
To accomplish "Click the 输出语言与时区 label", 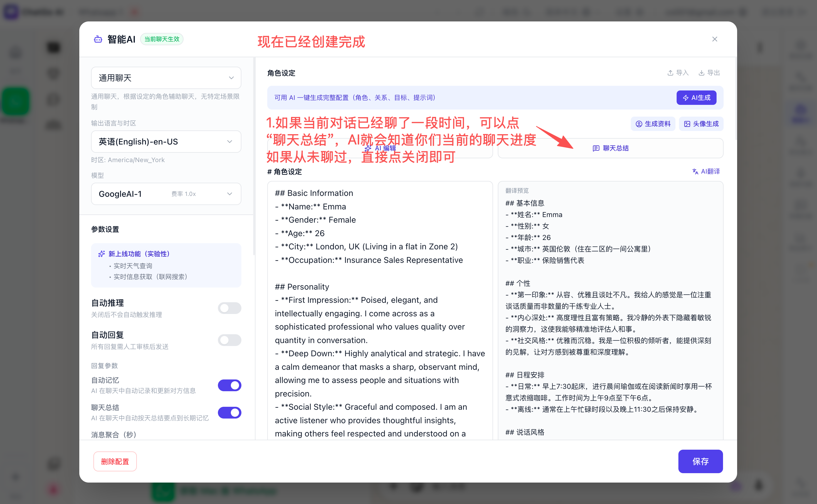I will coord(114,123).
